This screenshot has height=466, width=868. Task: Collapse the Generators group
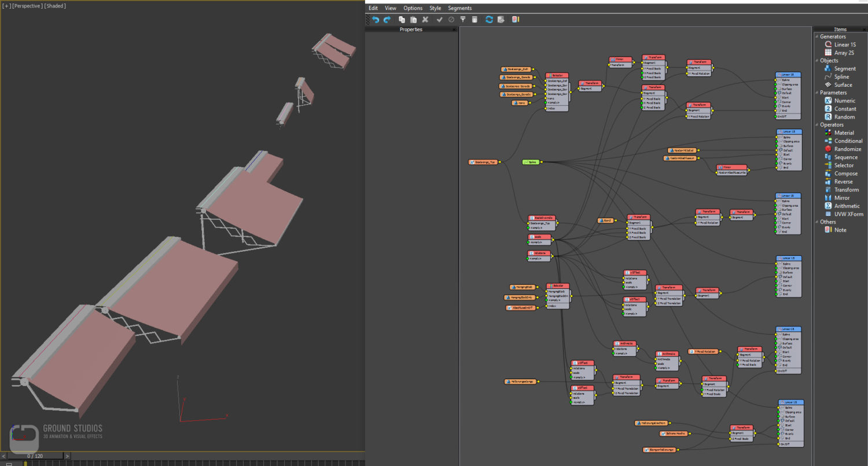[x=816, y=36]
